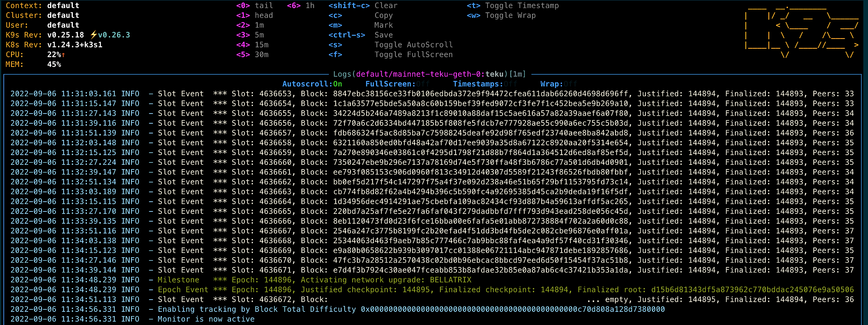The height and width of the screenshot is (325, 868).
Task: Click the <ctrl-s> Save shortcut
Action: tap(361, 35)
